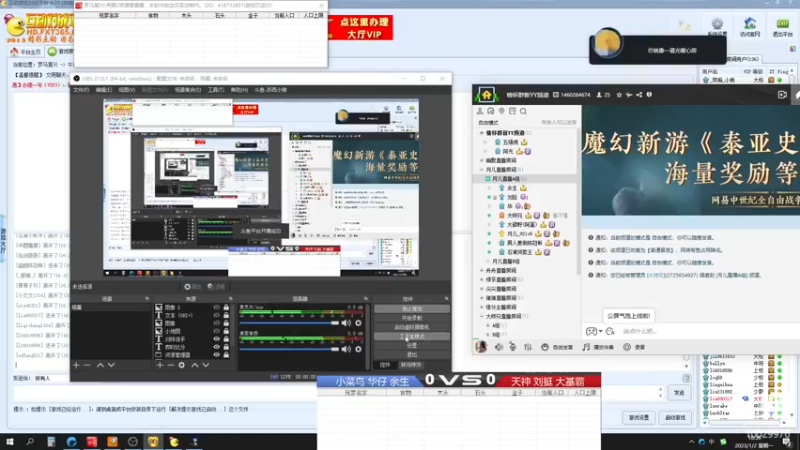Toggle lock on 文本 (GDI+) source
Screen dimensions: 800x450
226,315
